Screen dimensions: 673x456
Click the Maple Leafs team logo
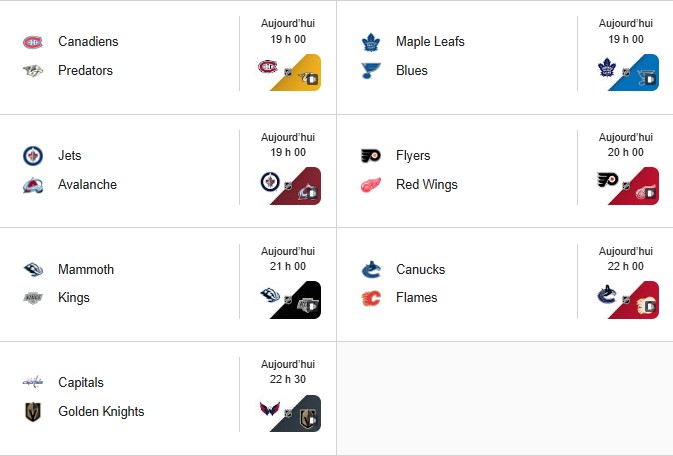click(371, 42)
